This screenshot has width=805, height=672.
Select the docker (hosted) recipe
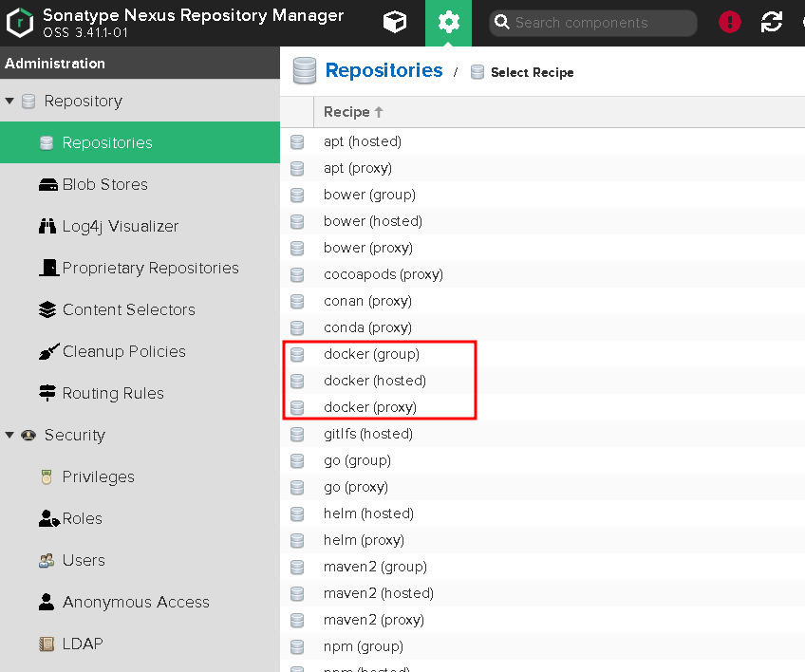click(542, 381)
